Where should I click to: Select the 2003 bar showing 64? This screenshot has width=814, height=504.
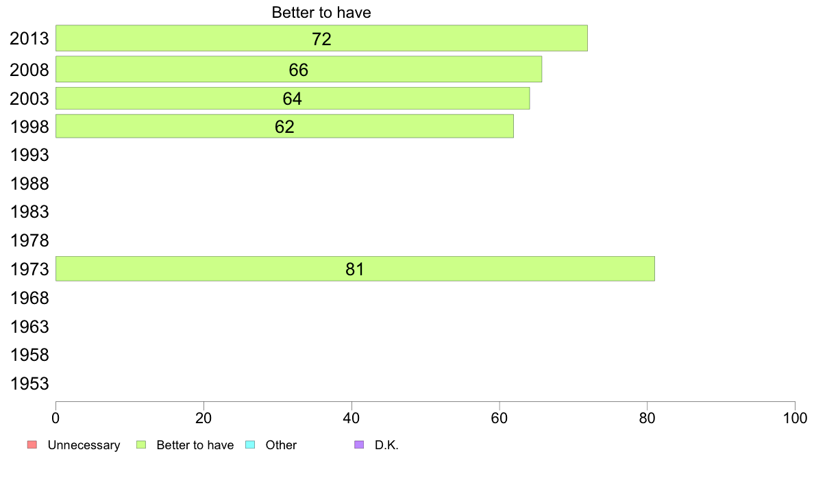293,98
